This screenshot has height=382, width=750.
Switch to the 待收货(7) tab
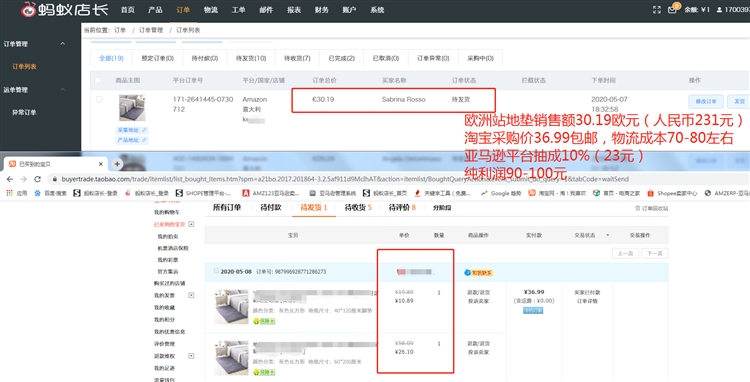(297, 58)
